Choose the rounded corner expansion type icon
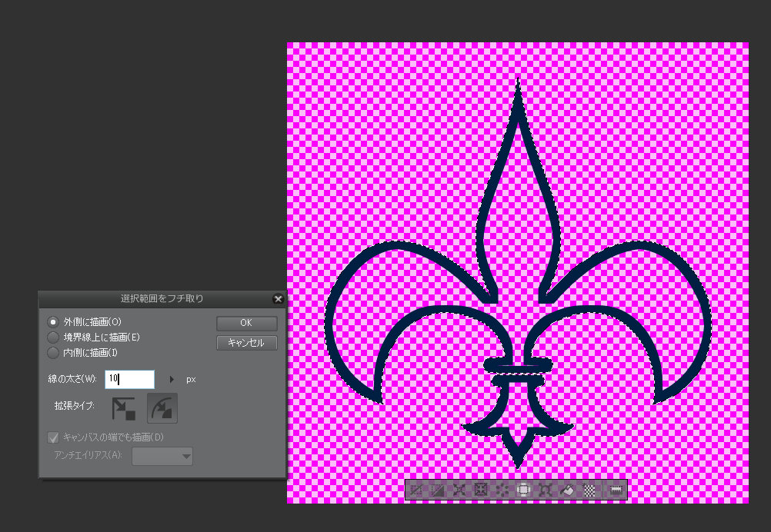The image size is (771, 532). click(x=162, y=407)
